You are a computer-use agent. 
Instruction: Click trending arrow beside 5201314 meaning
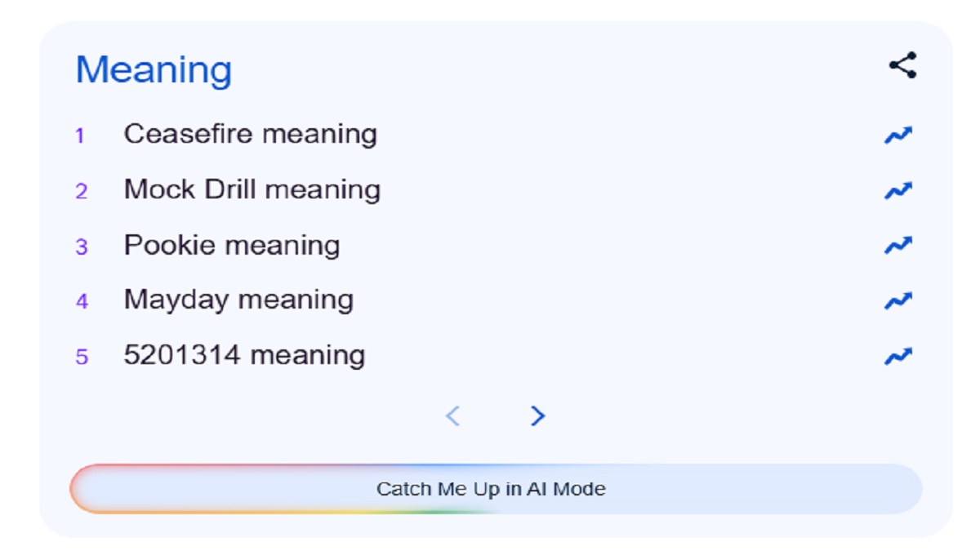point(898,356)
